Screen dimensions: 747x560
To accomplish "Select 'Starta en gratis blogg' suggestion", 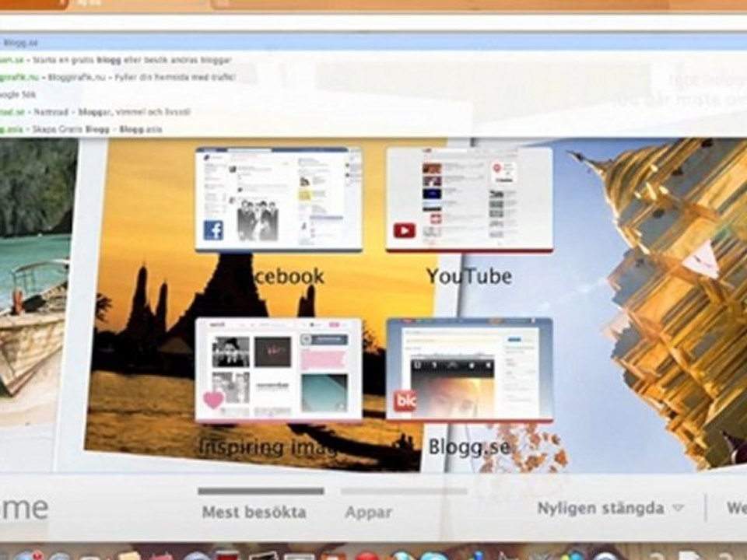I will (373, 60).
